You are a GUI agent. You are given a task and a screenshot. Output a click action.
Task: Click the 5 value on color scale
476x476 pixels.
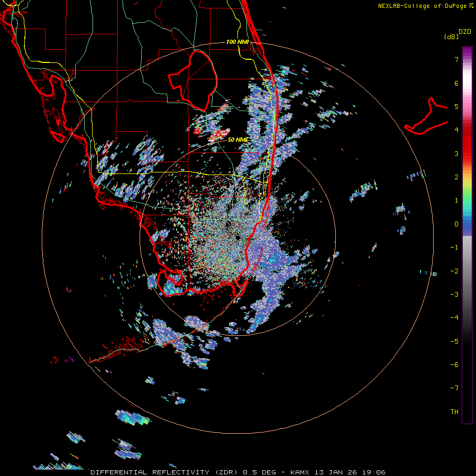[456, 106]
